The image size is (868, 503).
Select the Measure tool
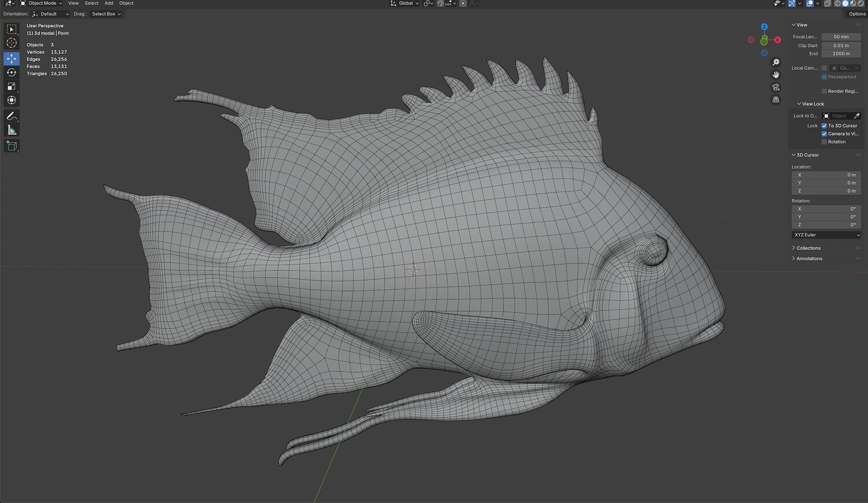[12, 130]
